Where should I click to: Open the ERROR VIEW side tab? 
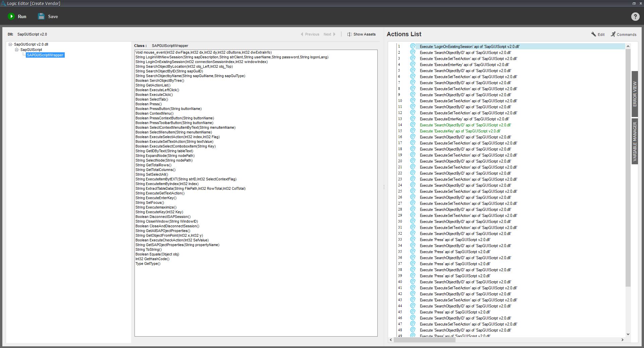(635, 94)
